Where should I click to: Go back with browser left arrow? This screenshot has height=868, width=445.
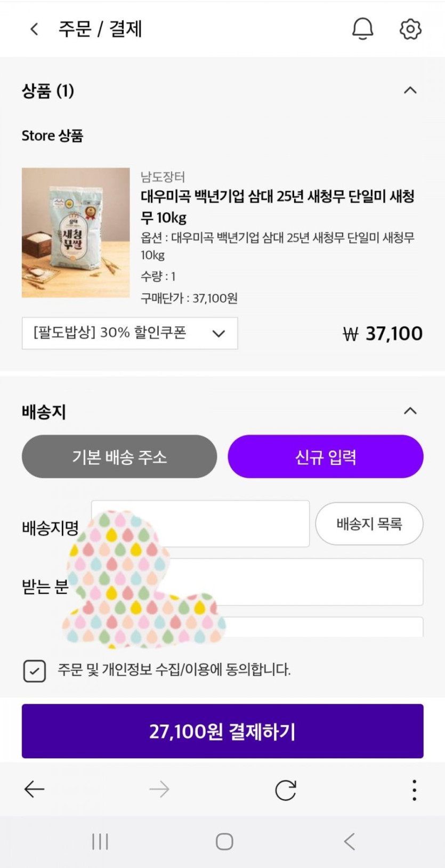[35, 789]
